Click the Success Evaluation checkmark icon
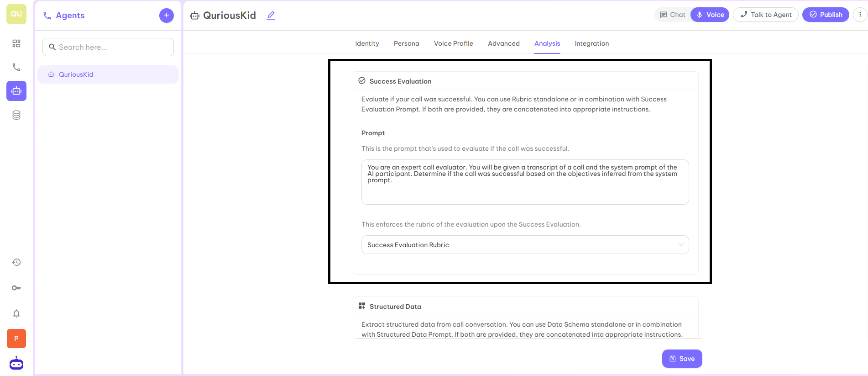 [362, 81]
